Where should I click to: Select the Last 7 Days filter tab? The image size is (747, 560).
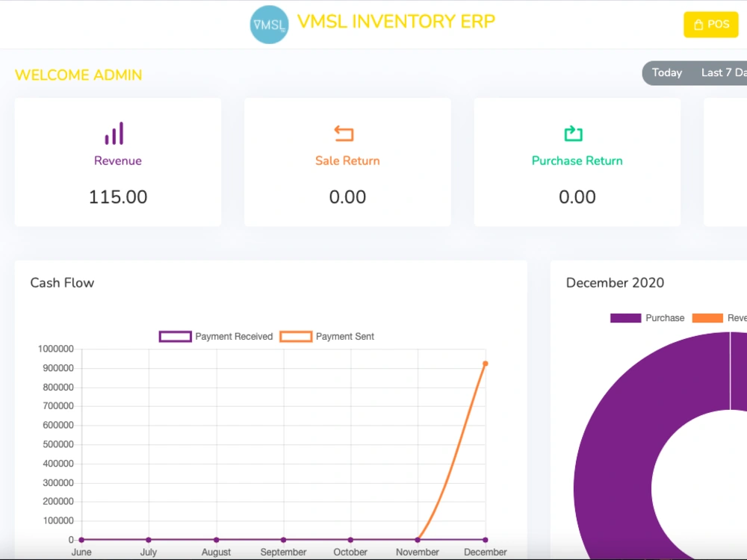pyautogui.click(x=724, y=73)
